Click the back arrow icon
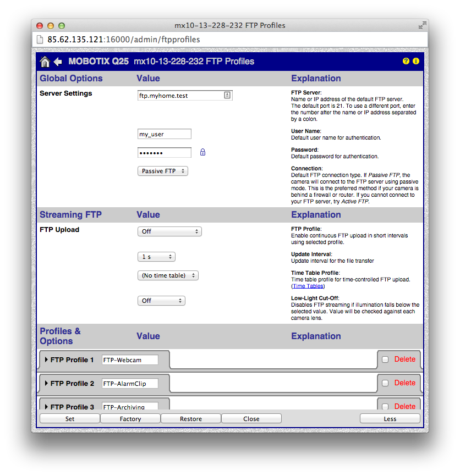The image size is (460, 476). coord(58,62)
